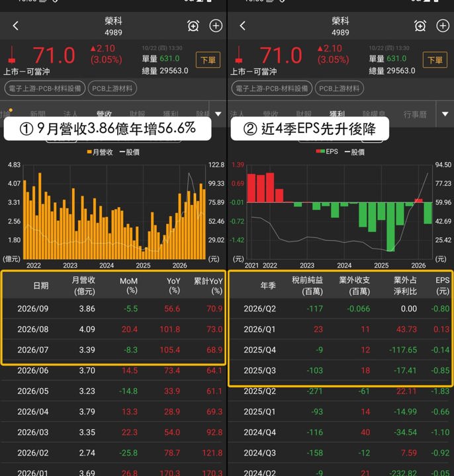Select the 2026/06 revenue row
This screenshot has height=476, width=454.
(113, 370)
